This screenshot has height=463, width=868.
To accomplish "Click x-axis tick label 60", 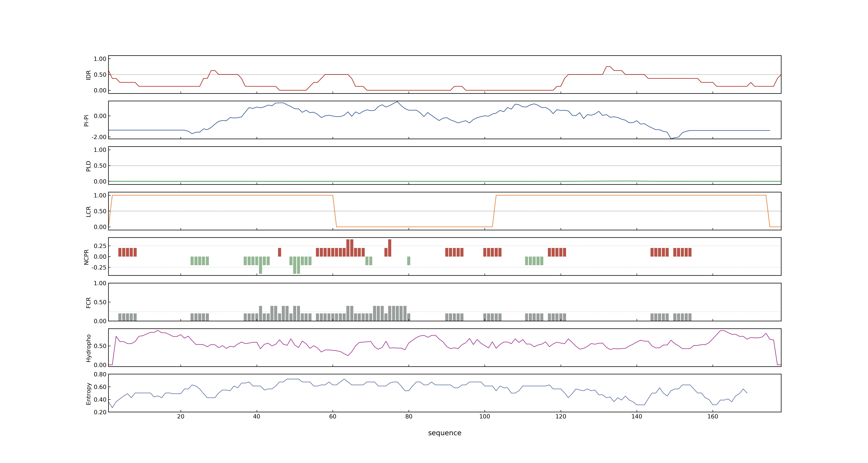I will (x=333, y=416).
